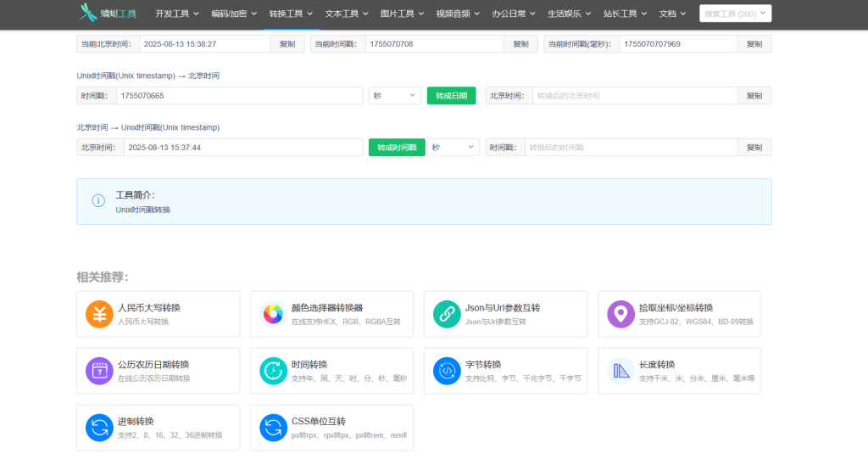The height and width of the screenshot is (465, 868).
Task: Click the 当前北京时间 field showing 15:38:27
Action: (x=205, y=44)
